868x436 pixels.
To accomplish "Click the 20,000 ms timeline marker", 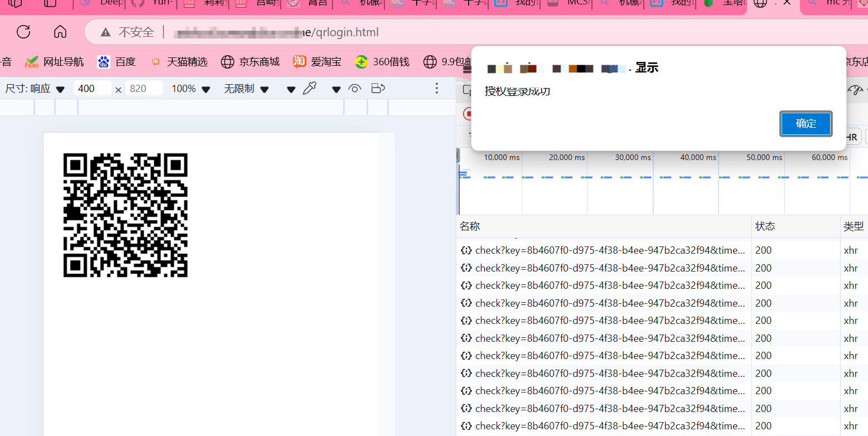I will click(567, 157).
